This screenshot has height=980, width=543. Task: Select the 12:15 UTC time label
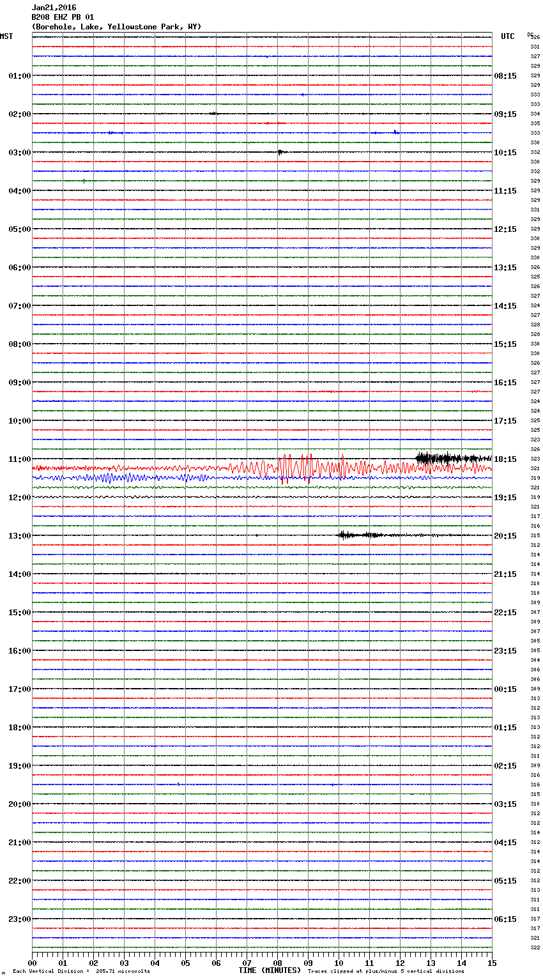click(x=505, y=229)
